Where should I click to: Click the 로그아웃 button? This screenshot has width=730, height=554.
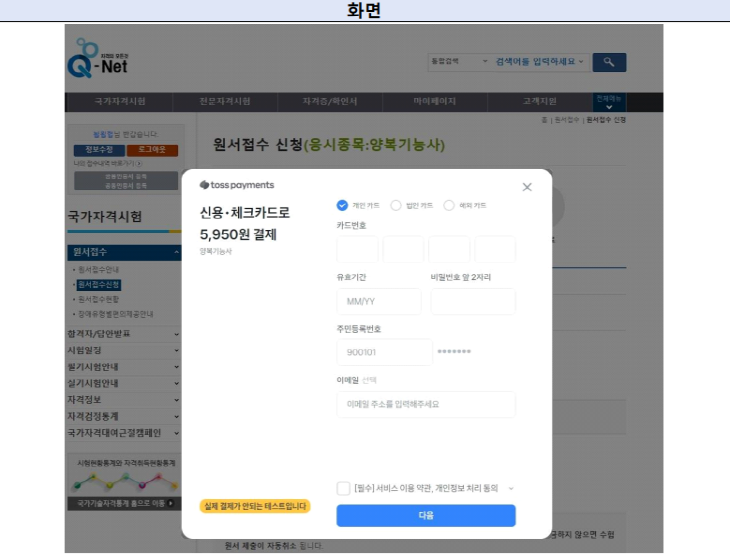tap(152, 150)
